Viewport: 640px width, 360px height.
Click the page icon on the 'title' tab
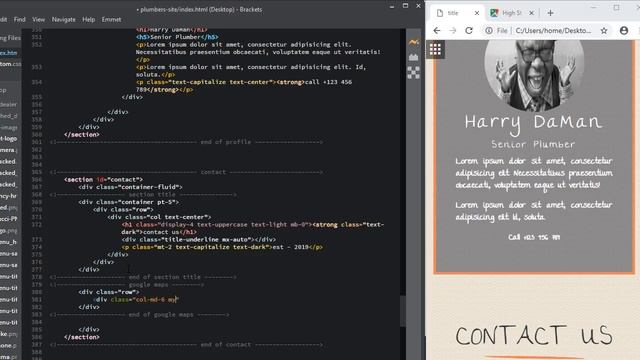coord(440,13)
